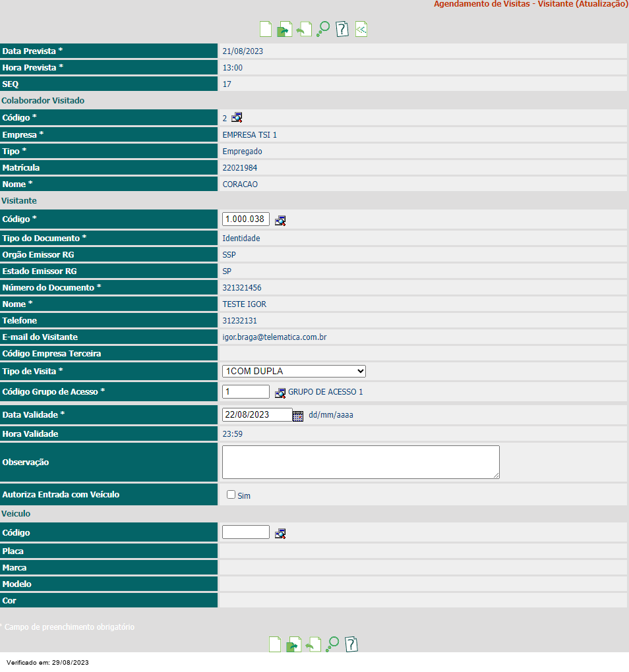Click the Telefone label
629x672 pixels.
pyautogui.click(x=20, y=321)
